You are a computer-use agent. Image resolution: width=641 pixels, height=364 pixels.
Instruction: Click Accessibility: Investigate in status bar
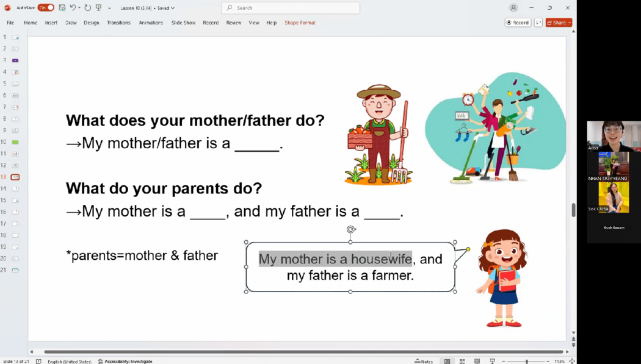point(125,361)
